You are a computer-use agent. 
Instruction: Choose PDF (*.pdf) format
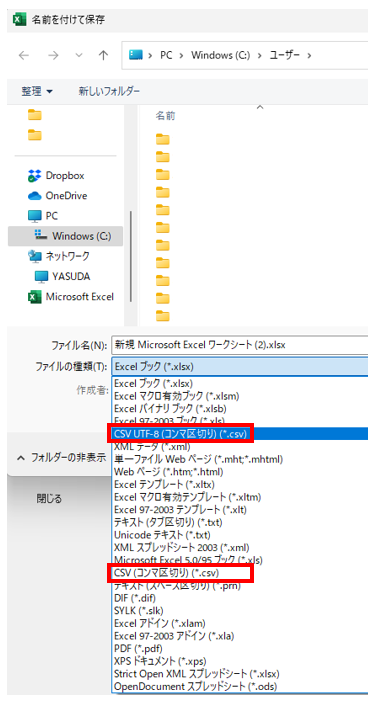click(138, 648)
